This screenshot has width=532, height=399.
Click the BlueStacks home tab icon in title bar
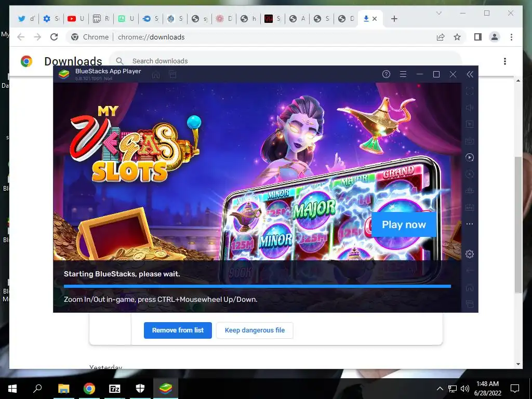156,74
